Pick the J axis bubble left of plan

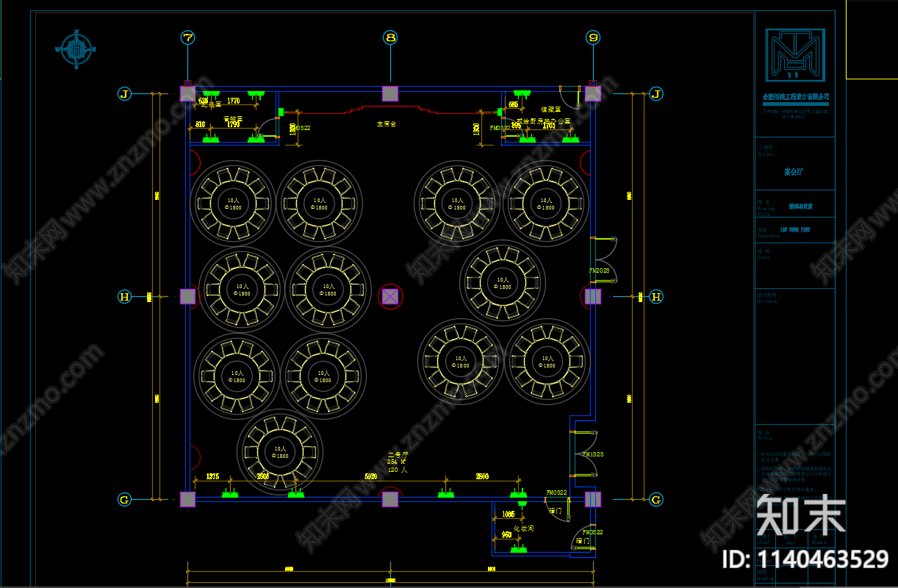pos(125,93)
